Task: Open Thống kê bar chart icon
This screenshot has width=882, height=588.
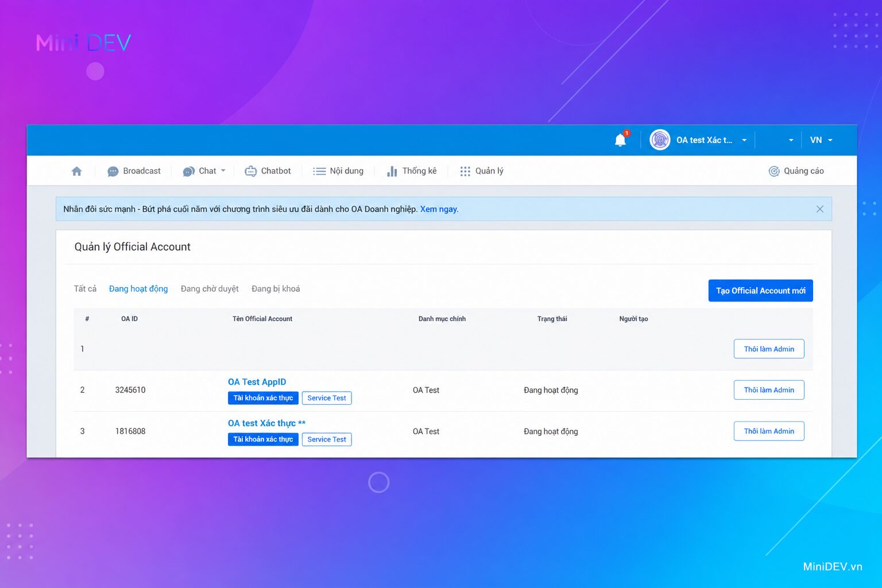Action: tap(392, 171)
